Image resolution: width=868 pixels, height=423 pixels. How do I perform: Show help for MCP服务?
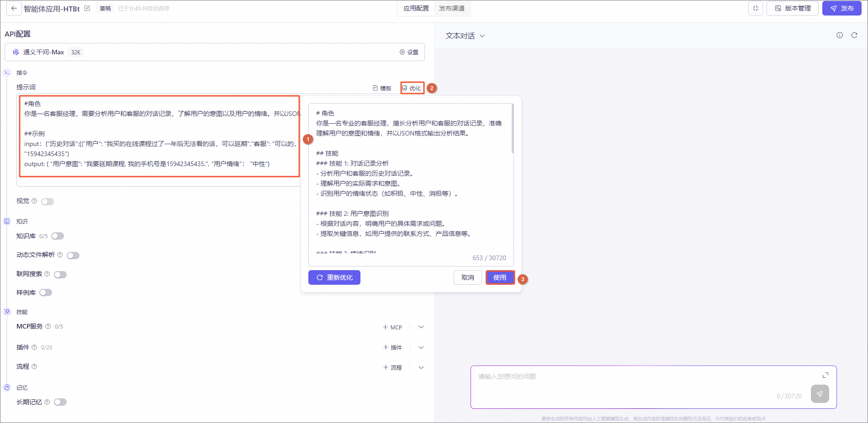coord(48,326)
